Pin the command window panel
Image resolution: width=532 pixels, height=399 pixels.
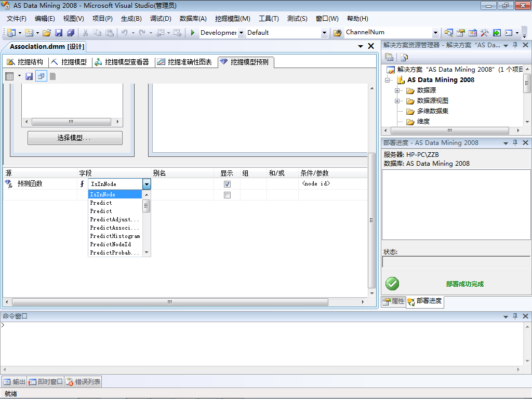coord(515,316)
